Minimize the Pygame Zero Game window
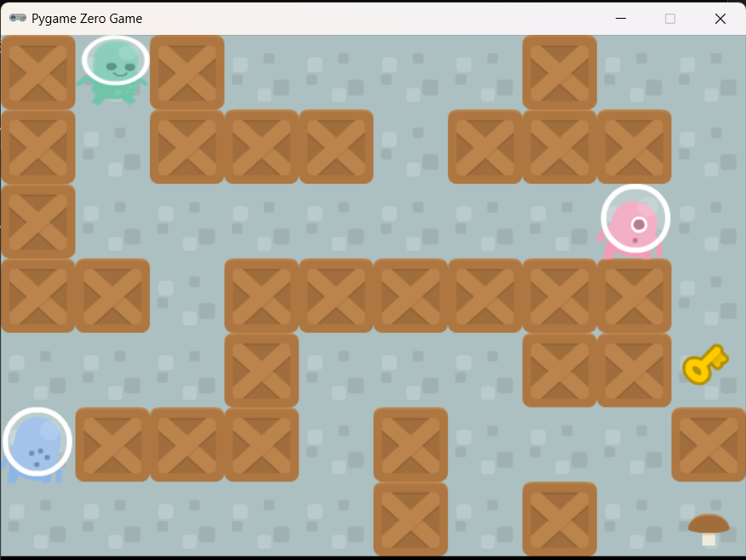Screen dimensions: 746x560 621,18
